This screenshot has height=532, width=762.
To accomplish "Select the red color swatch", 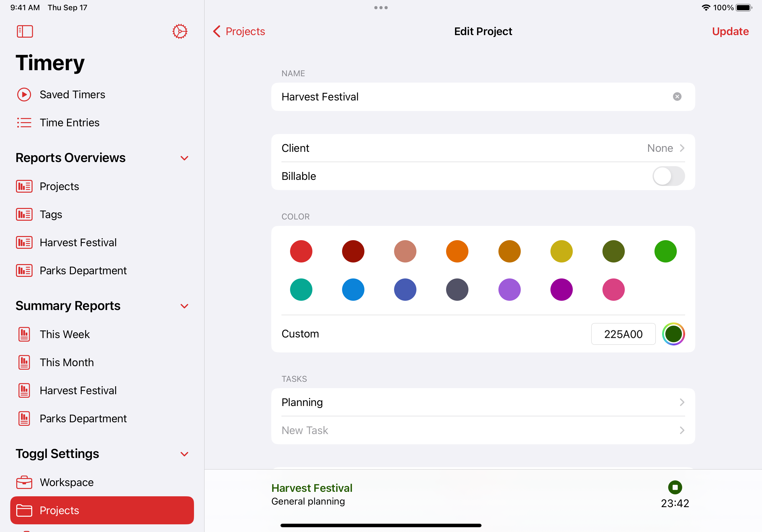I will [301, 251].
